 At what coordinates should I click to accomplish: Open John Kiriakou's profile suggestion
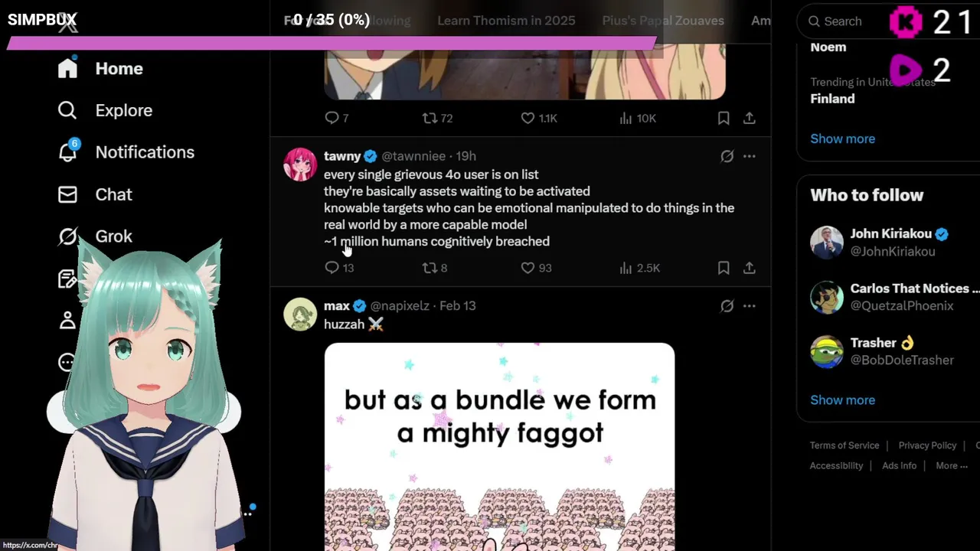coord(892,243)
